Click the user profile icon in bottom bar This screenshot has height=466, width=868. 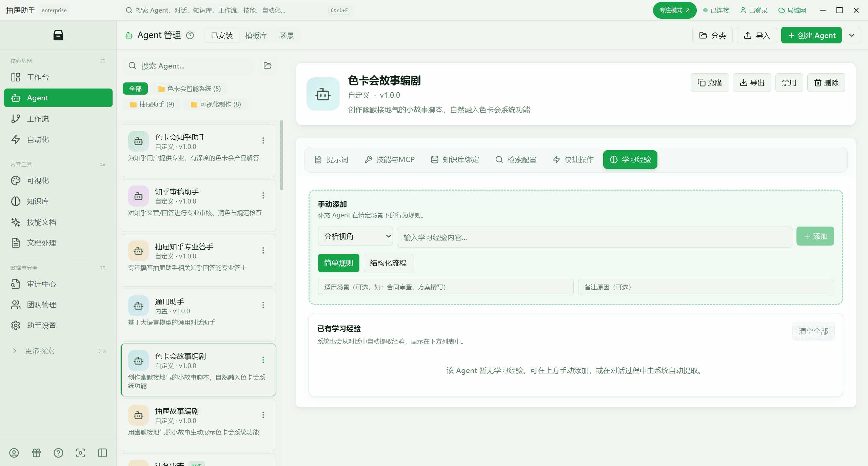pyautogui.click(x=14, y=453)
